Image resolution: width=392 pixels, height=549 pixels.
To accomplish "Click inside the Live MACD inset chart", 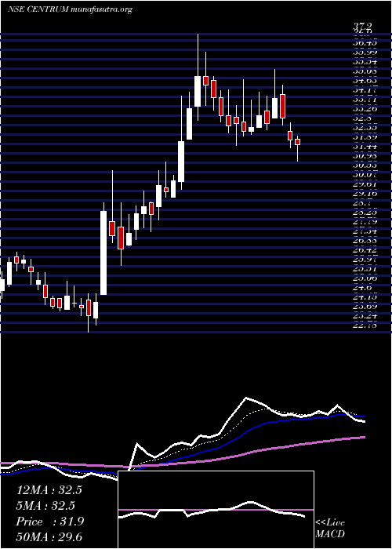I will coord(216,510).
